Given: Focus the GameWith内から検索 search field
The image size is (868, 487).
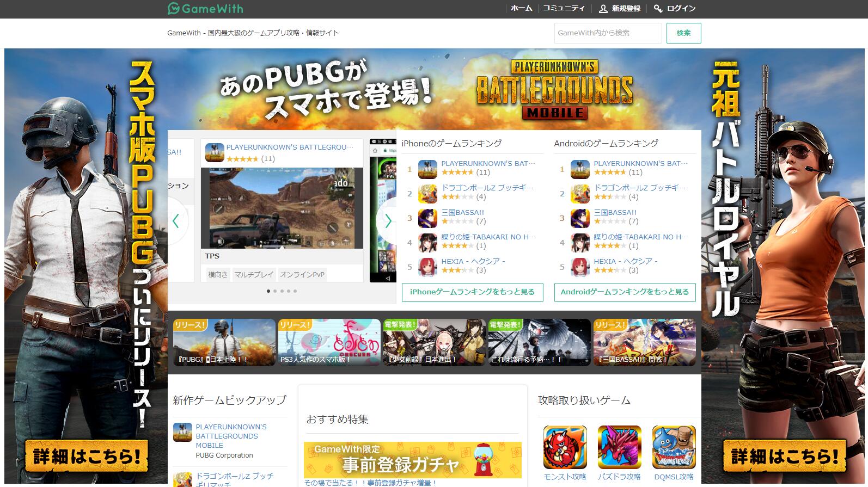Looking at the screenshot, I should pos(608,33).
